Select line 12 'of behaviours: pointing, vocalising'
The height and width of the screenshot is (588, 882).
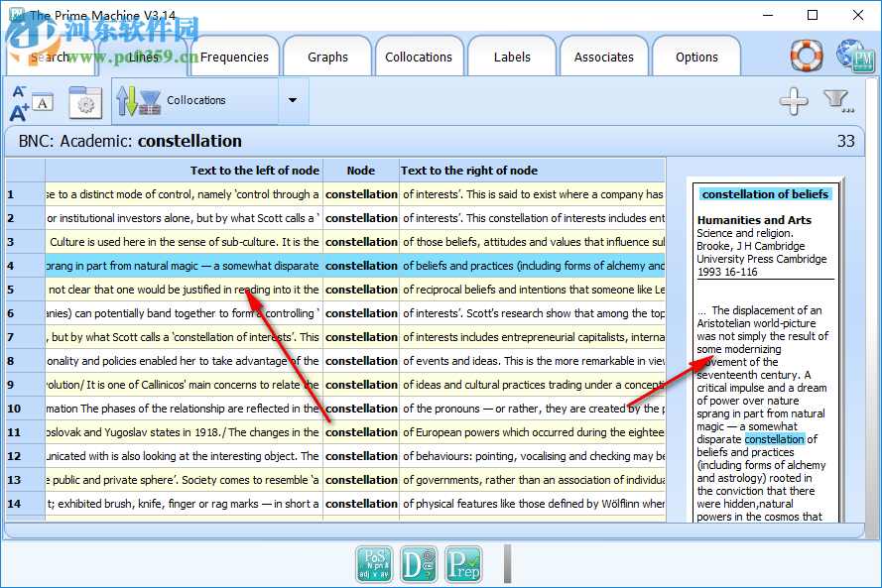coord(335,456)
